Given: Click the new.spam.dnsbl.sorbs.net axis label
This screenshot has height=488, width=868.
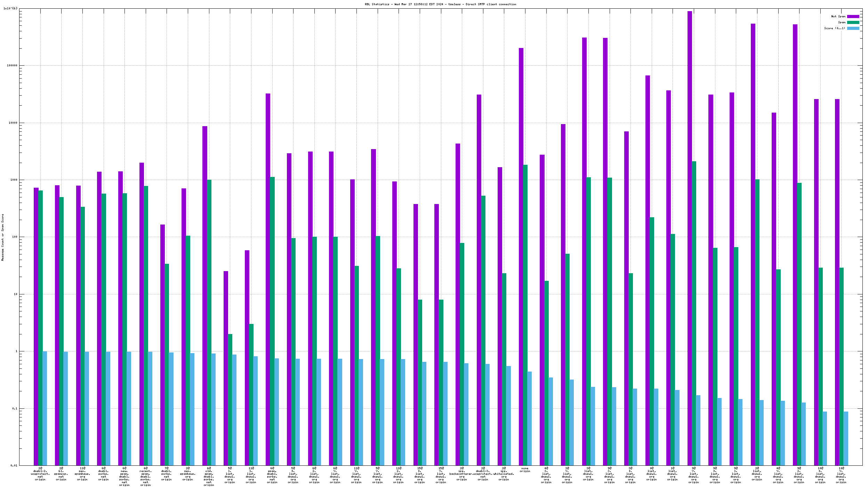Looking at the screenshot, I should pos(124,477).
